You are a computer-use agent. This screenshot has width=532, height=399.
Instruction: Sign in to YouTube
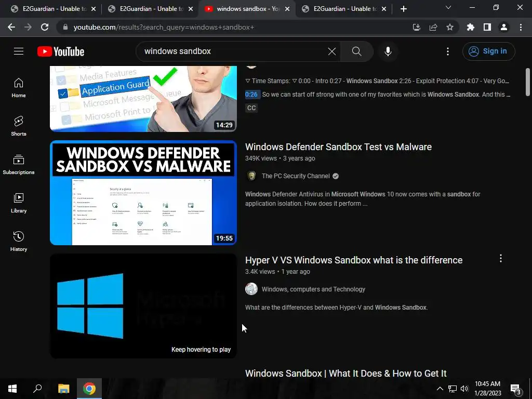488,51
